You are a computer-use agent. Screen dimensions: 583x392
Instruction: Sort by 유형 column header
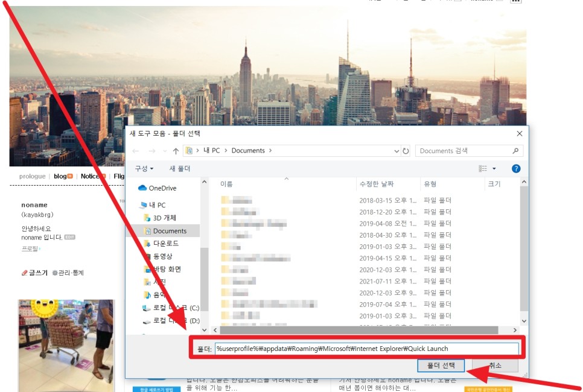tap(430, 184)
